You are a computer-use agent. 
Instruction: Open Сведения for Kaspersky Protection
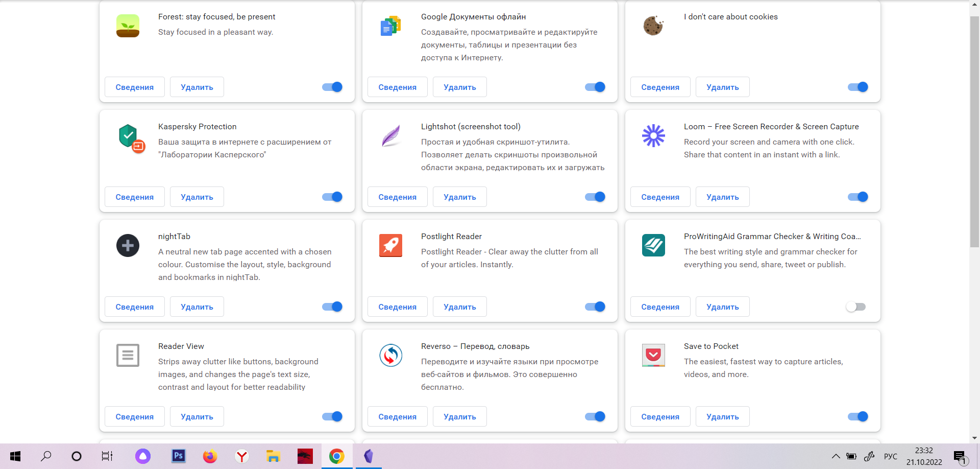coord(135,197)
